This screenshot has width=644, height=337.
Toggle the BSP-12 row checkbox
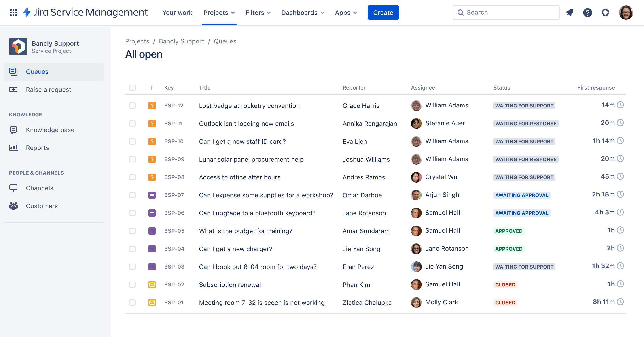tap(132, 105)
